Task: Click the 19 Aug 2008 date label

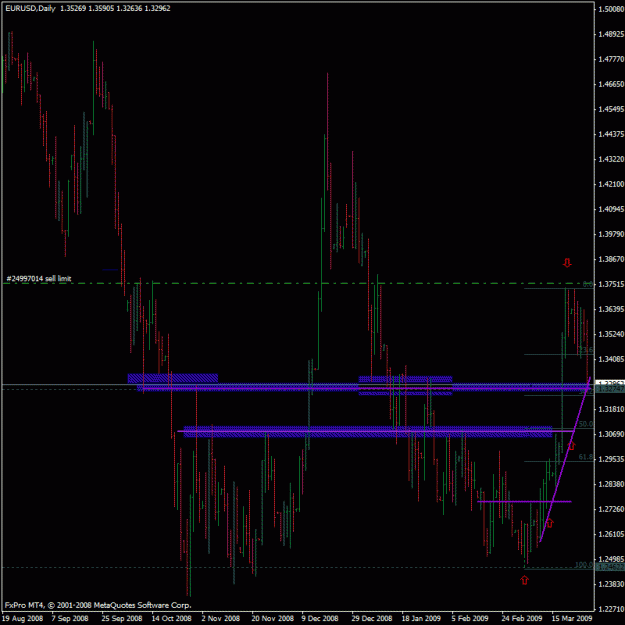Action: (22, 618)
